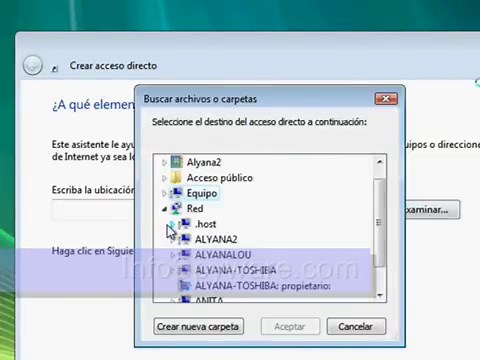
Task: Click the .host computer icon
Action: coord(184,224)
